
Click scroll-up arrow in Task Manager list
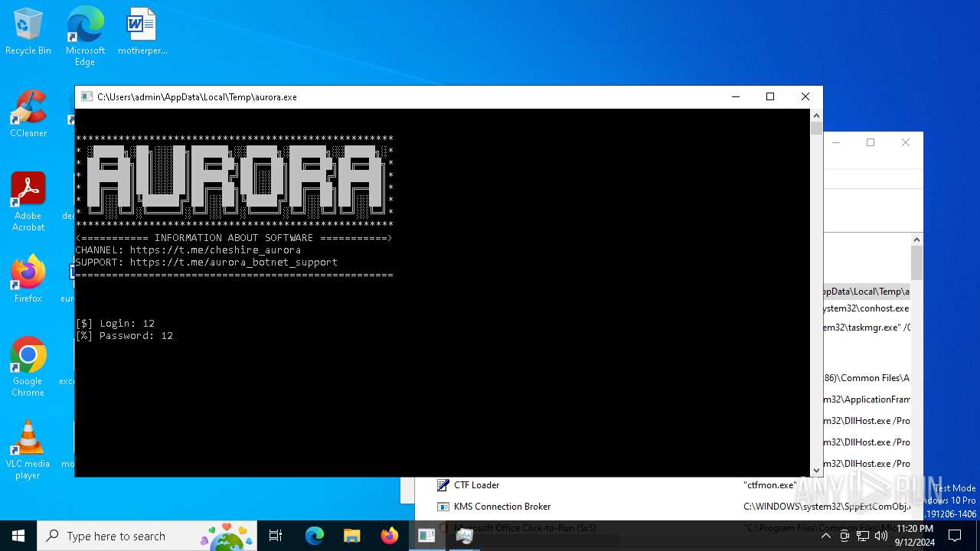click(916, 240)
